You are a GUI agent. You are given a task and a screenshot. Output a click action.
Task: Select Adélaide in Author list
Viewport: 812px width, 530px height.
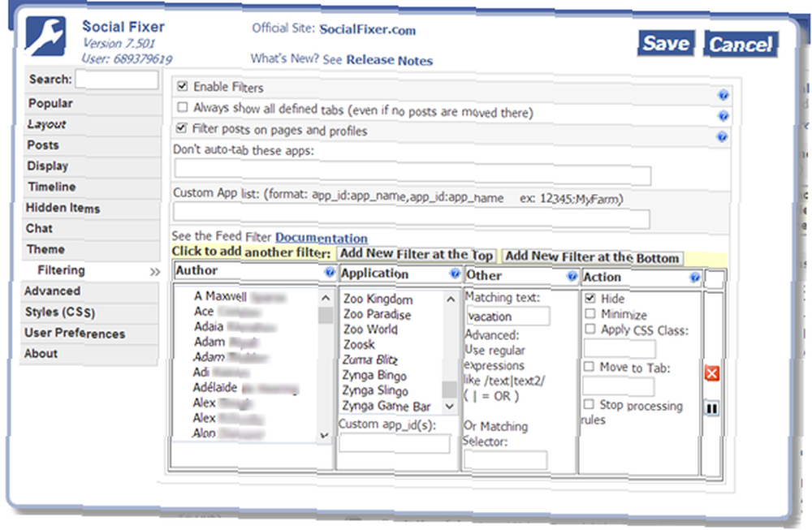(246, 388)
